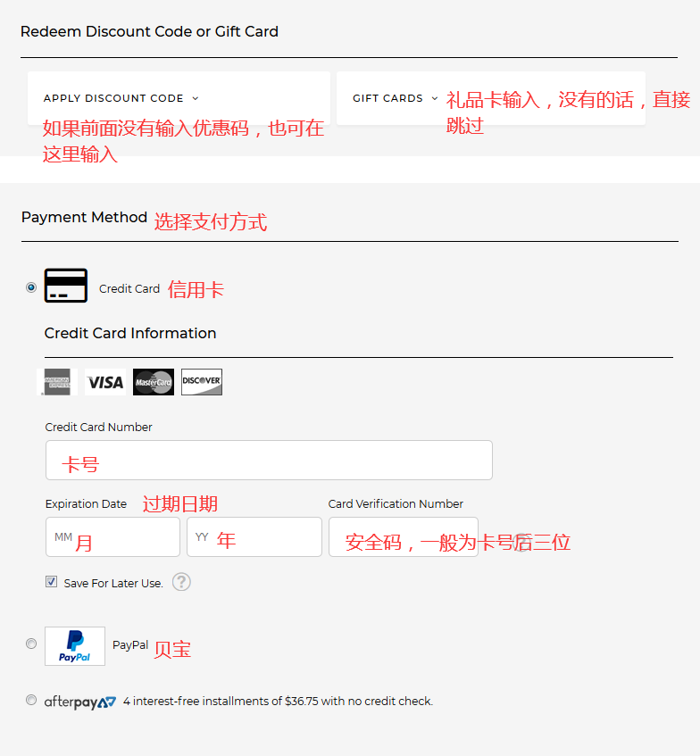This screenshot has height=756, width=700.
Task: Click the Afterpay logo
Action: coord(80,702)
